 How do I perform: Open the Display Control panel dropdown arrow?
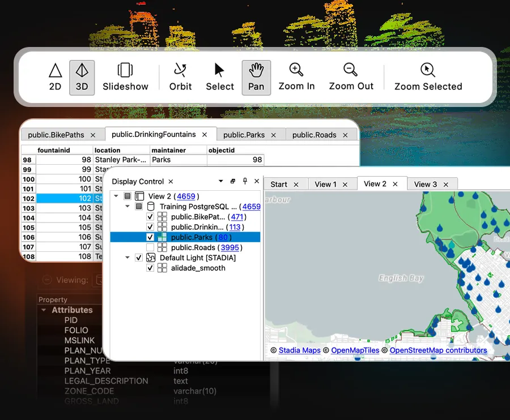[x=221, y=181]
